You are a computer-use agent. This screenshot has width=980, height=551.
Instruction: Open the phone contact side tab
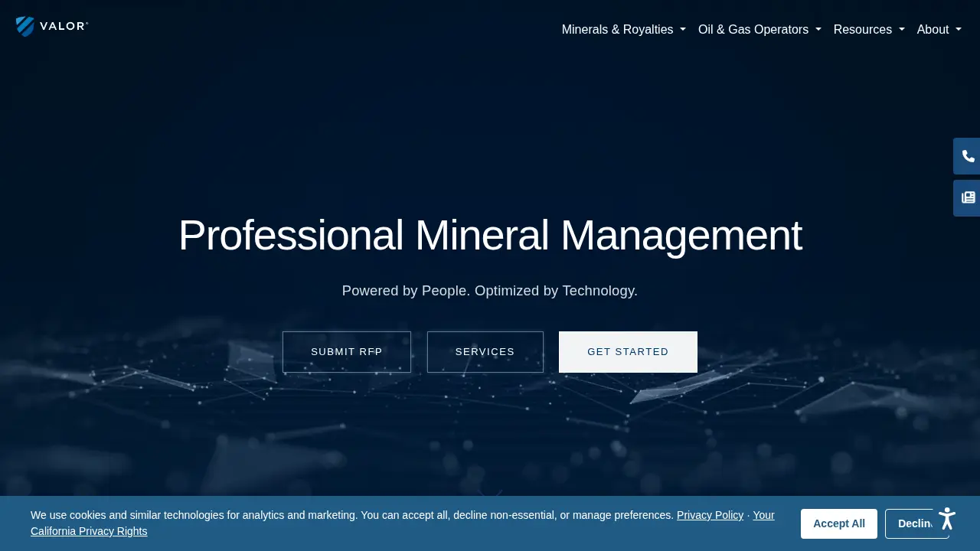(967, 156)
